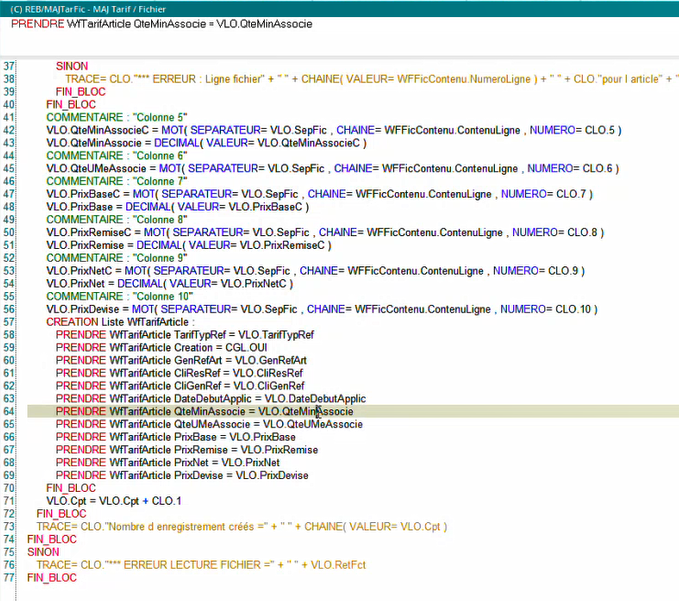
Task: Click FIN_BLOC on line 70
Action: [x=71, y=488]
